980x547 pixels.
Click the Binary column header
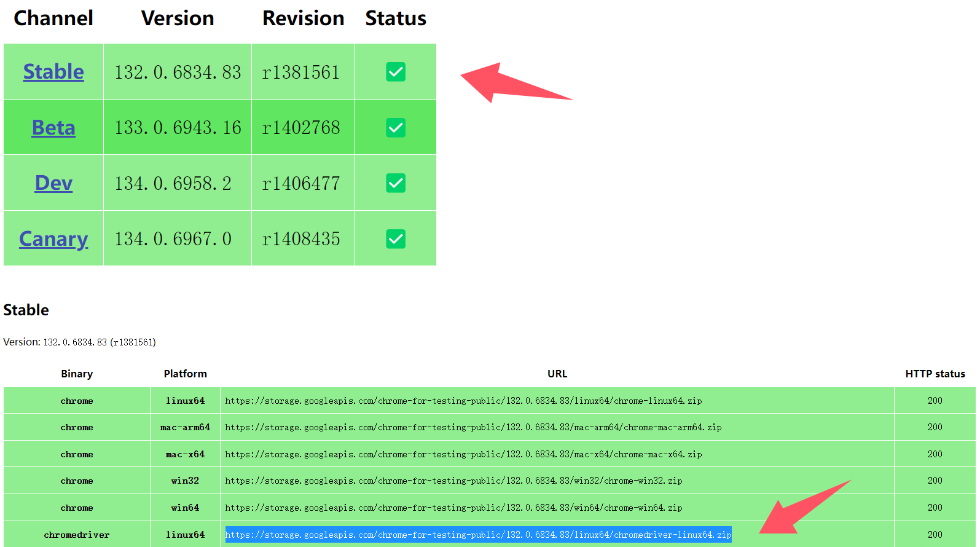point(77,374)
